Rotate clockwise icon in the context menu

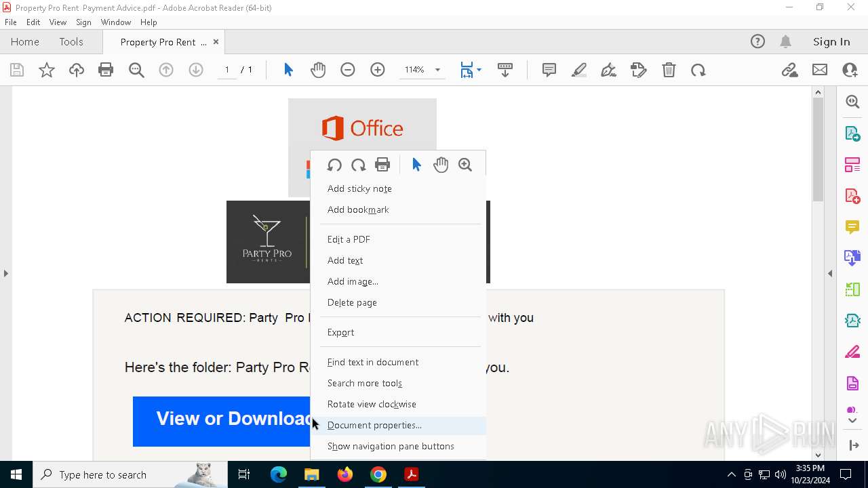point(358,165)
